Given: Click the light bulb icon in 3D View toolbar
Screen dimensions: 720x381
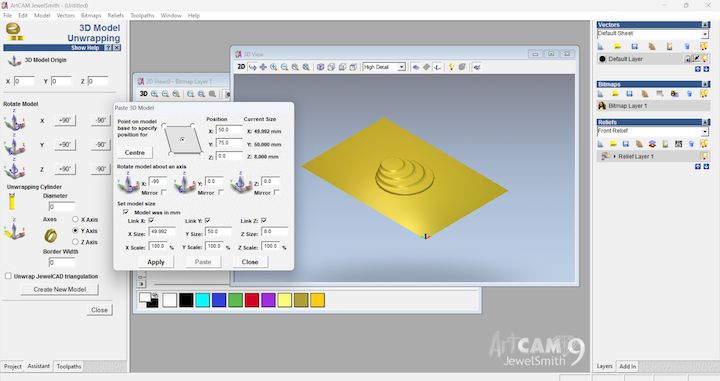Looking at the screenshot, I should [x=451, y=67].
